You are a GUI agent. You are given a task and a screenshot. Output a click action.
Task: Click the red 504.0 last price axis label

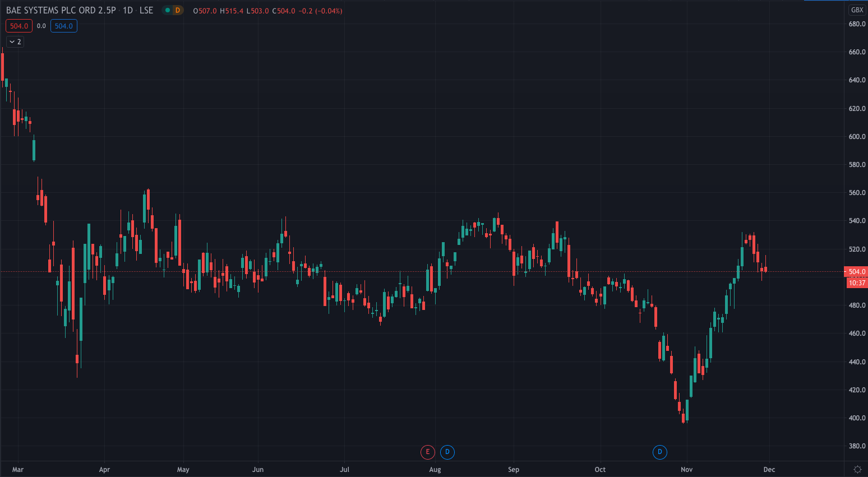(856, 272)
